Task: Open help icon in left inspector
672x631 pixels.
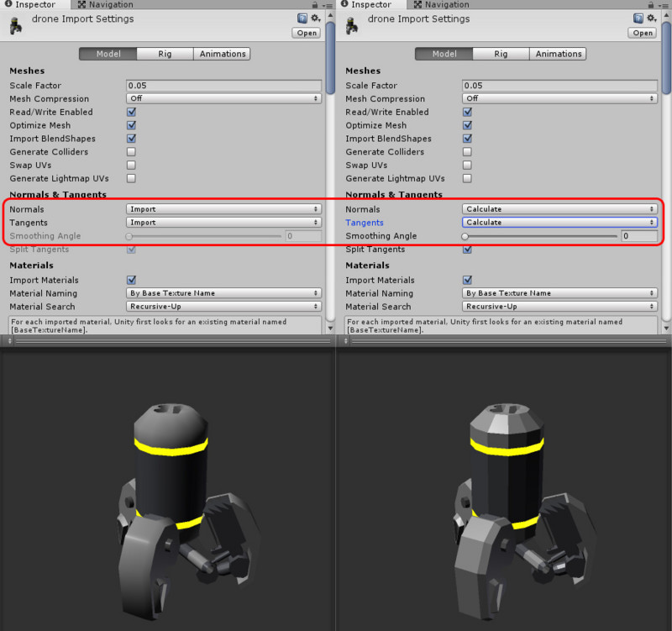Action: coord(302,18)
